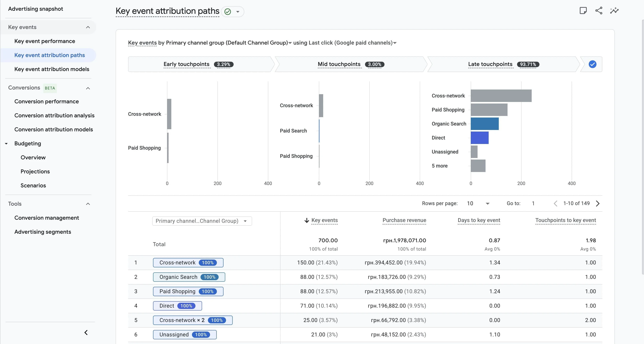644x344 pixels.
Task: Click the Direct blue bar in Late chart
Action: pos(479,138)
